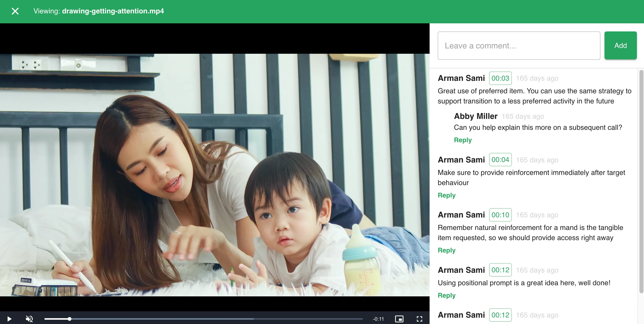
Task: Seek using the video progress bar
Action: [204, 319]
